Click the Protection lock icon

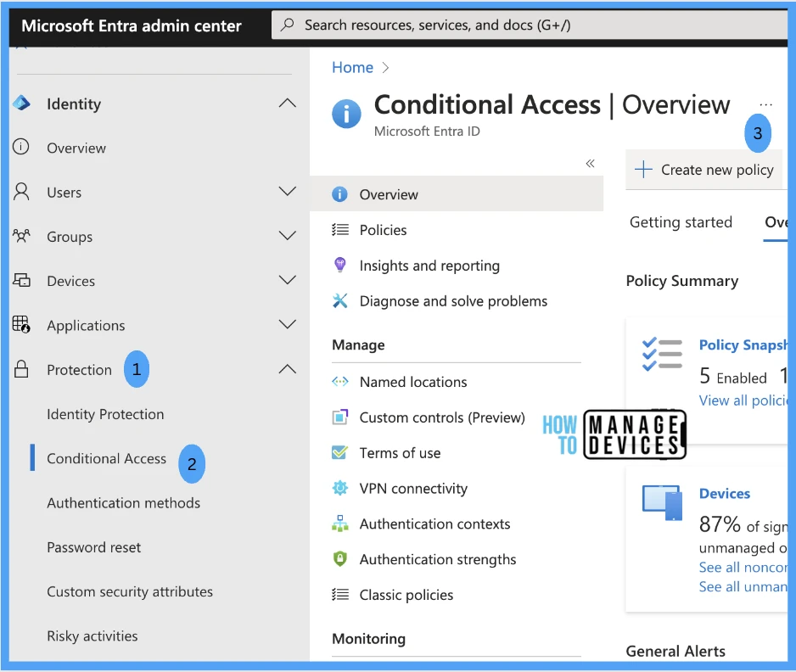(x=21, y=369)
